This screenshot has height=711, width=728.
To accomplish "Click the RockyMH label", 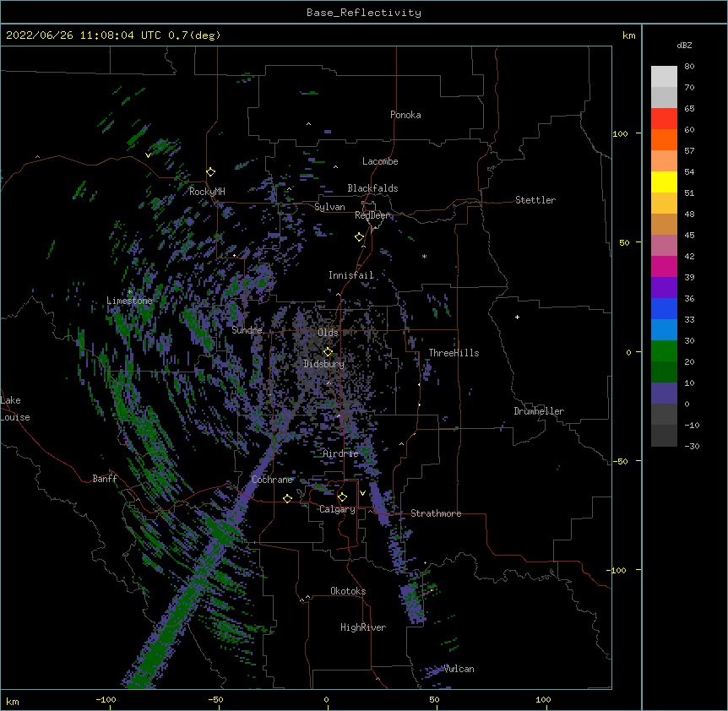I will point(207,191).
